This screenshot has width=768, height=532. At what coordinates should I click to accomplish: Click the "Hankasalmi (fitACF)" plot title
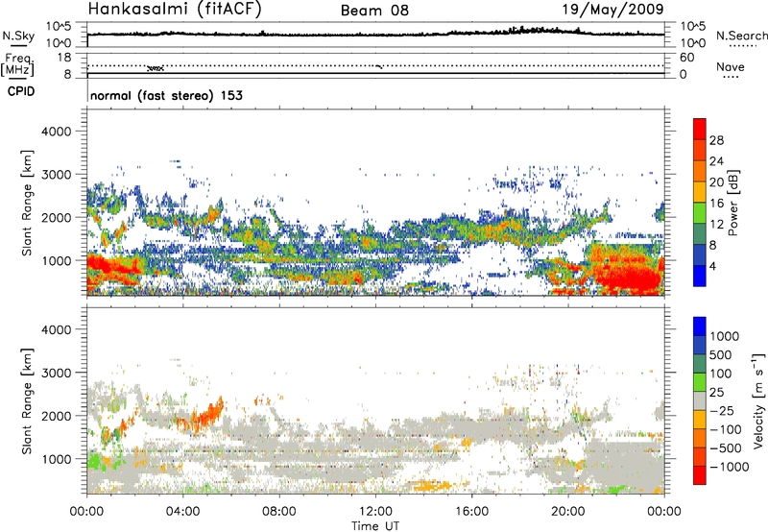coord(175,10)
